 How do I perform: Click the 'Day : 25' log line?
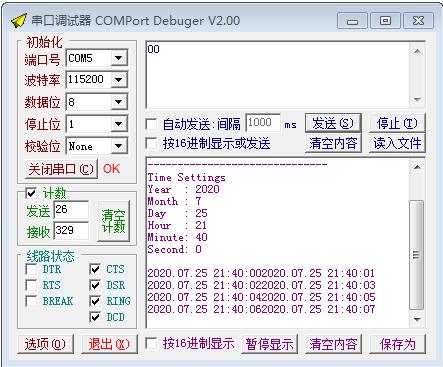178,213
